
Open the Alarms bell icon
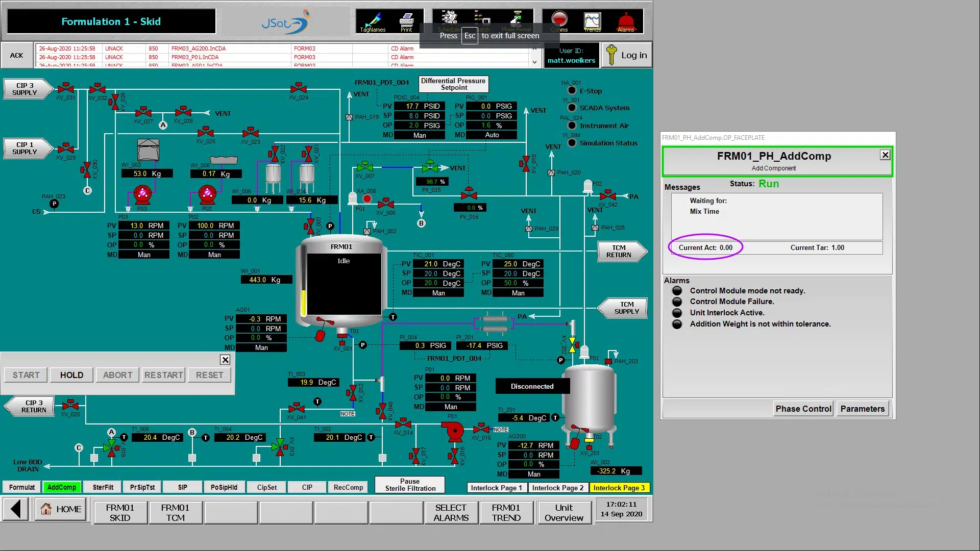click(626, 21)
